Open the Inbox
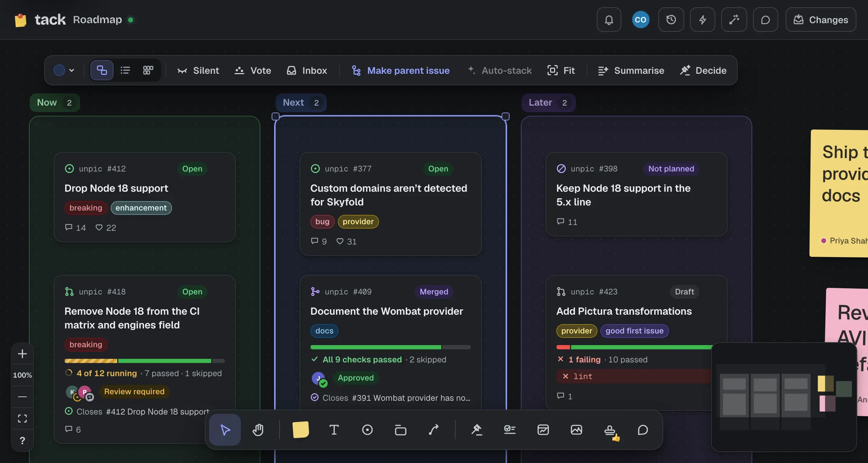The width and height of the screenshot is (868, 463). [x=307, y=70]
